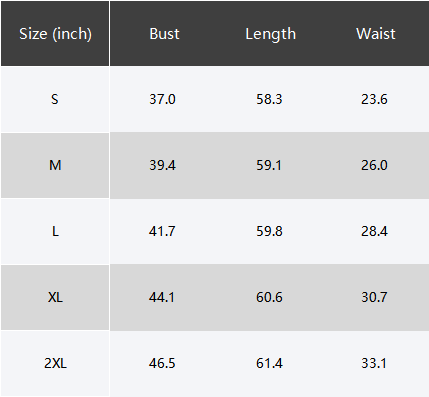Screen dimensions: 429x397
Task: Select waist value 23.6
Action: pos(374,99)
